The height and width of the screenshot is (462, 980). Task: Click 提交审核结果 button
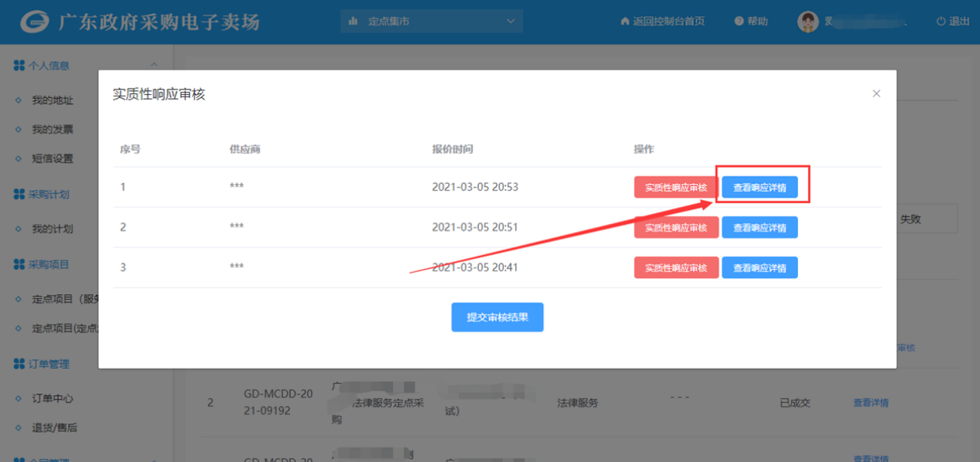click(x=497, y=317)
